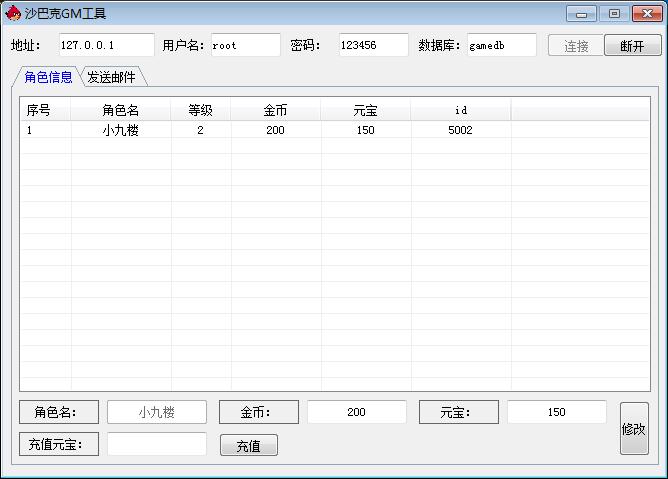Sort by the 等级 column header
Viewport: 668px width, 479px height.
point(201,110)
